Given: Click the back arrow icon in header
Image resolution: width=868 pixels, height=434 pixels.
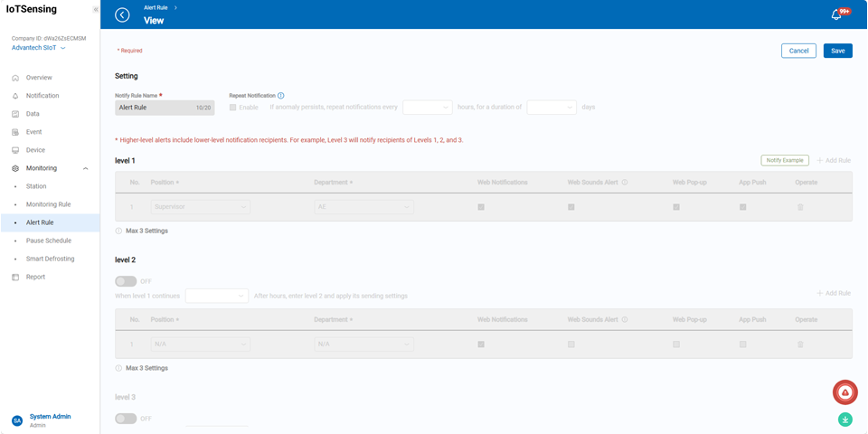Looking at the screenshot, I should [x=122, y=14].
